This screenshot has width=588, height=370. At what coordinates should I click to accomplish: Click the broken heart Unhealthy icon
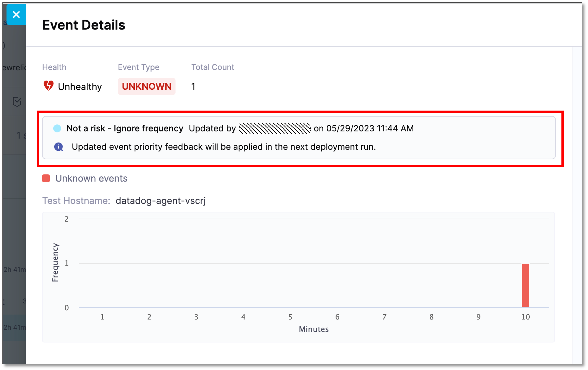point(48,86)
